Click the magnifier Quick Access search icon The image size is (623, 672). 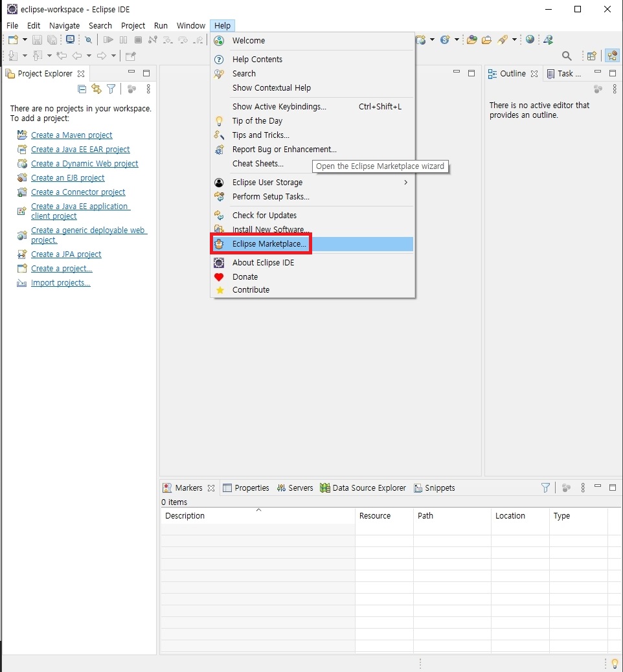[x=567, y=56]
